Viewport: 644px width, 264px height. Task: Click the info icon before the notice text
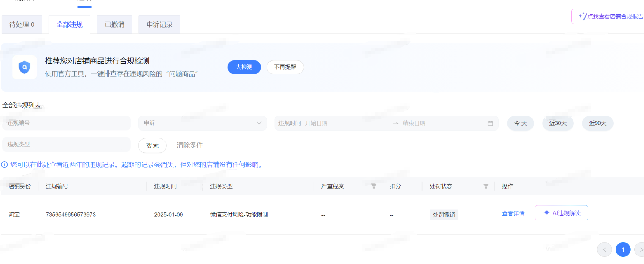tap(4, 165)
